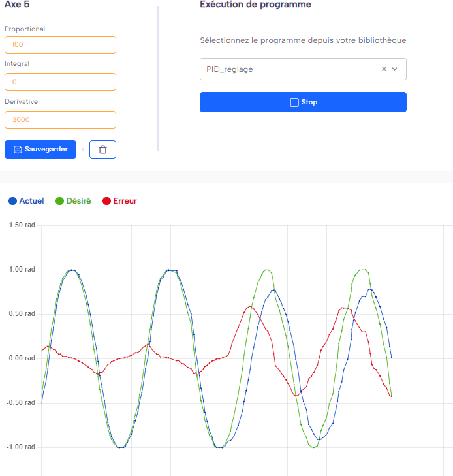Click the green Désiré legend dot
Screen dimensions: 453x476
59,201
